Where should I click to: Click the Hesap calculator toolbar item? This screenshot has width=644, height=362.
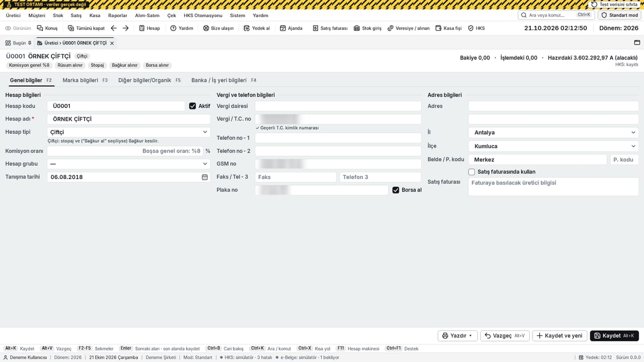tap(149, 28)
